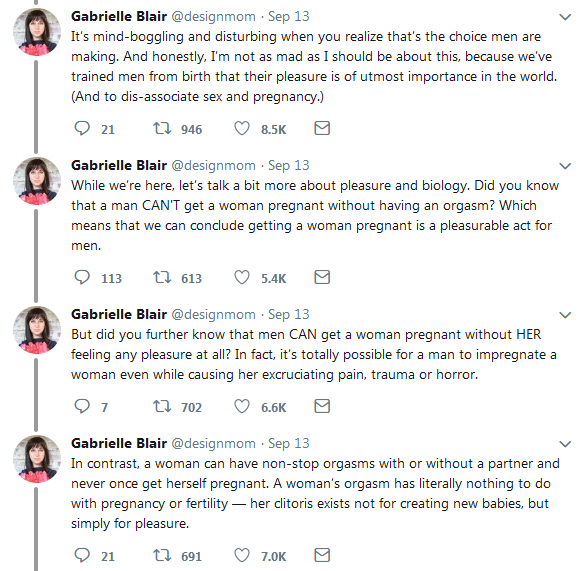Image resolution: width=588 pixels, height=571 pixels.
Task: Like the tweet with 8.5K likes
Action: pyautogui.click(x=242, y=129)
